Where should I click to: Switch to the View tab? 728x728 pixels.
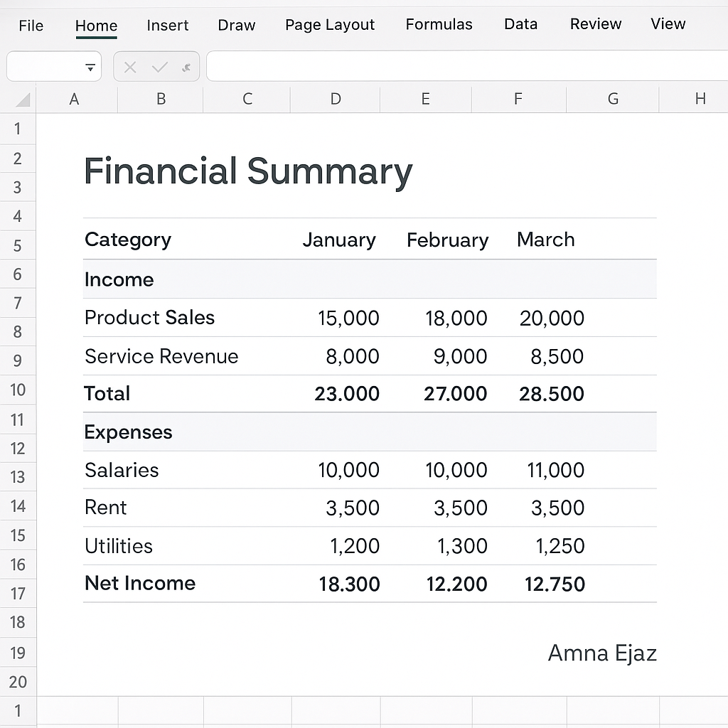point(668,25)
